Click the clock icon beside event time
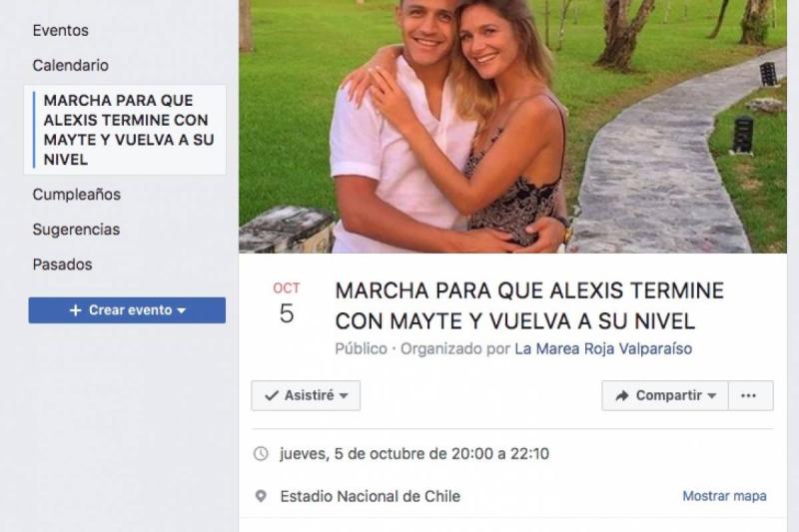This screenshot has width=799, height=532. (x=261, y=453)
